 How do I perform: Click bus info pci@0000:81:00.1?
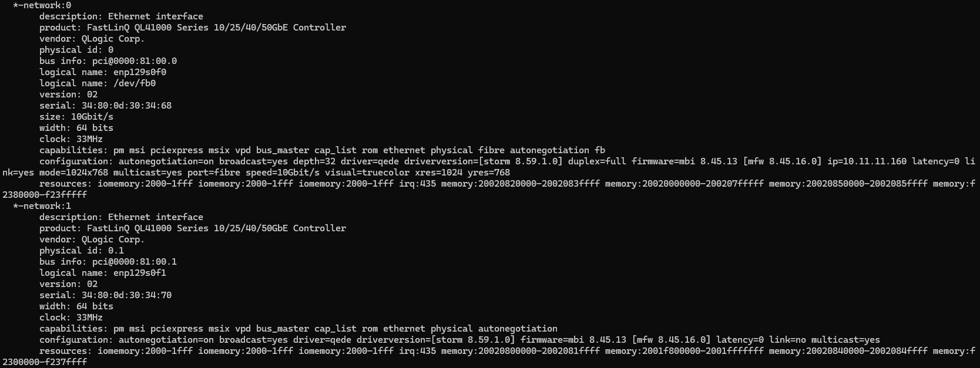pos(135,262)
